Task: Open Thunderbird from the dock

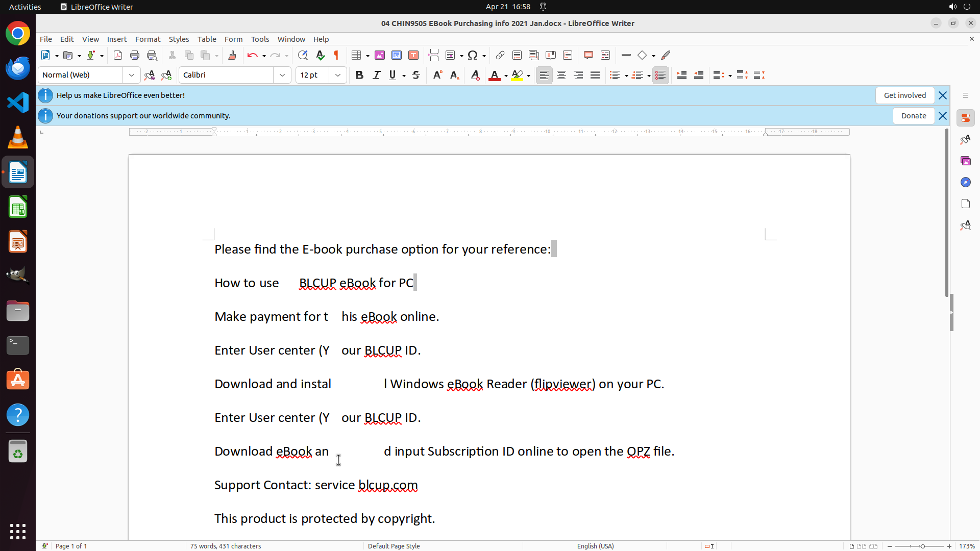Action: click(18, 68)
